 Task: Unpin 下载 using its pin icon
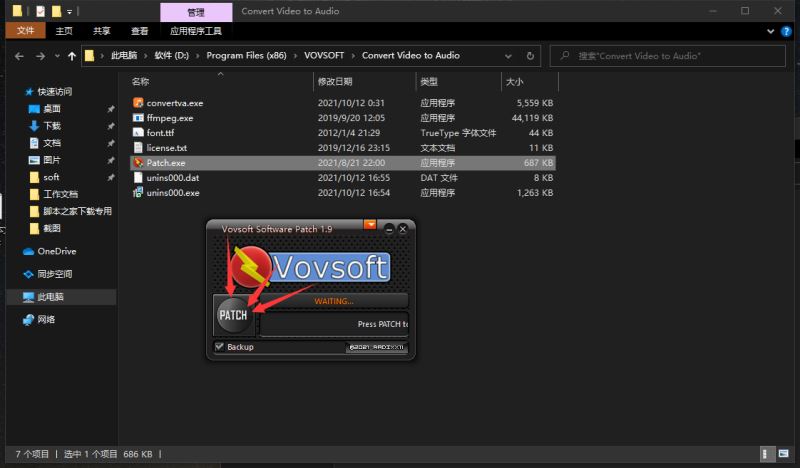111,126
